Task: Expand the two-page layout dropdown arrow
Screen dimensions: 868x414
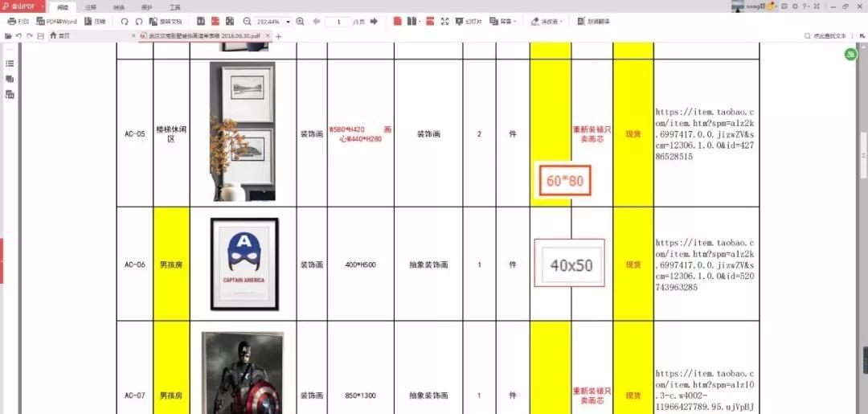Action: [x=420, y=22]
